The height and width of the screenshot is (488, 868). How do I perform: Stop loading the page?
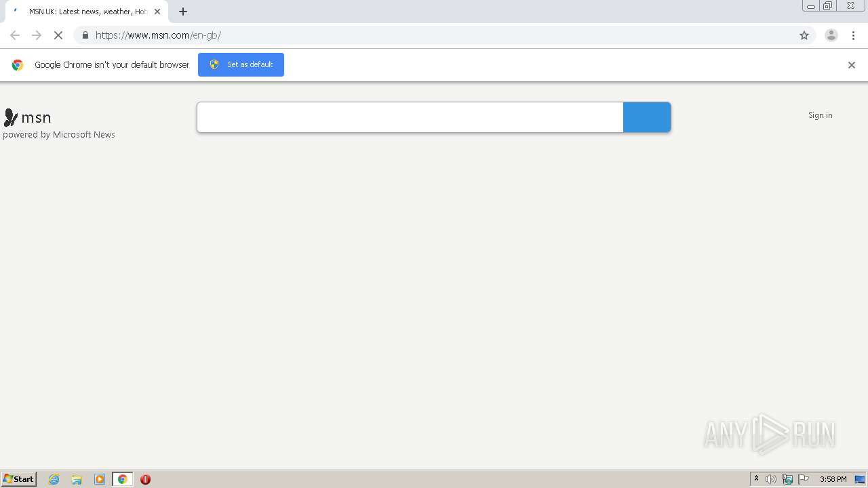58,35
